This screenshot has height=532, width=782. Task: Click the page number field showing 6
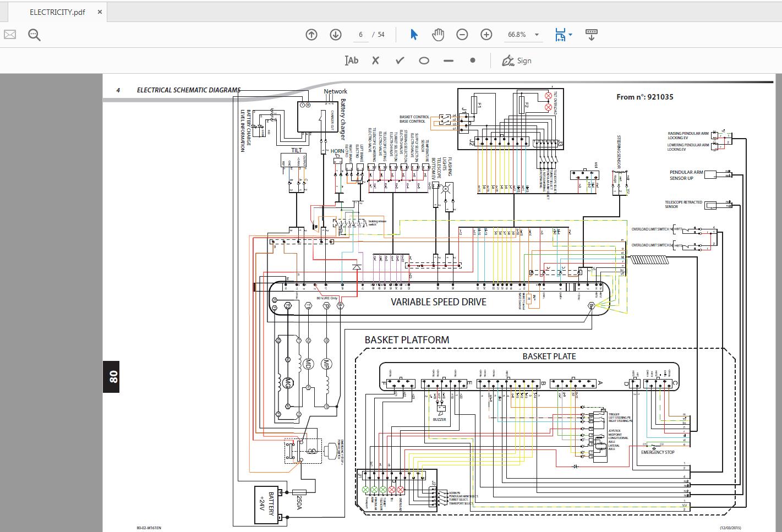tap(360, 35)
